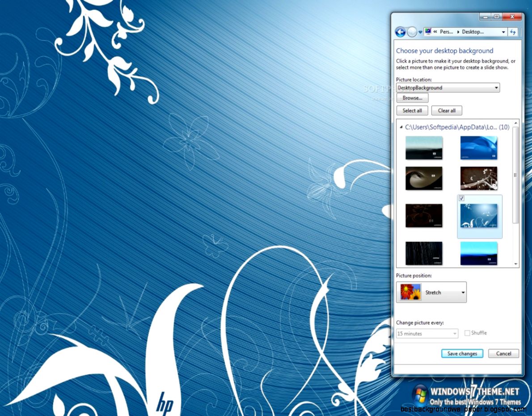Click the refresh icon in the address bar
532x416 pixels.
point(513,32)
